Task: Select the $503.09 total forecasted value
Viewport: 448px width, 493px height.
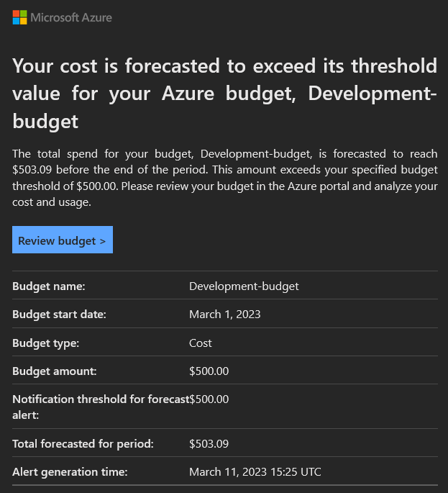Action: (209, 444)
